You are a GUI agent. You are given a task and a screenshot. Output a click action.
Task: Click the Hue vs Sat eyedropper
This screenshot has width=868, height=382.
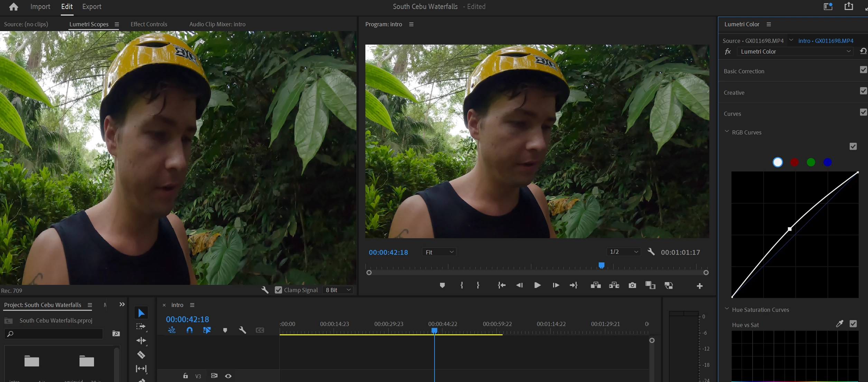pyautogui.click(x=839, y=324)
